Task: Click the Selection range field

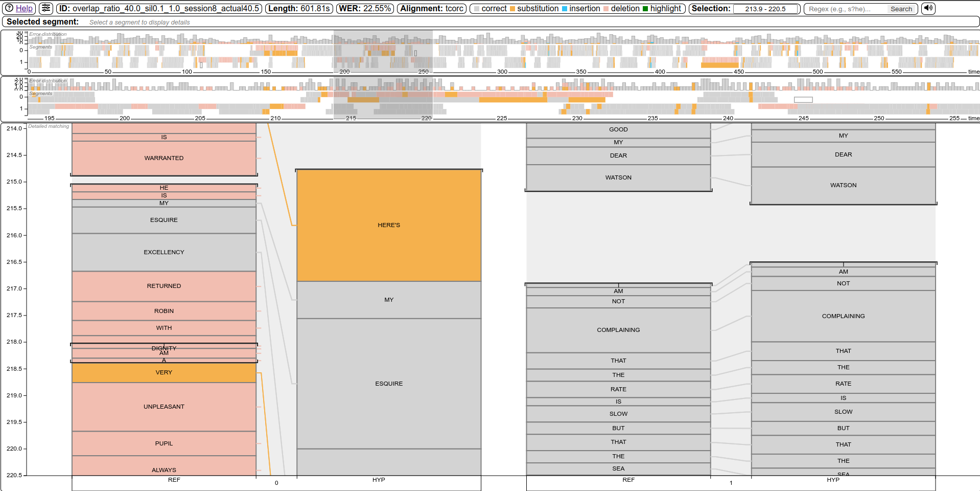Action: pyautogui.click(x=765, y=9)
